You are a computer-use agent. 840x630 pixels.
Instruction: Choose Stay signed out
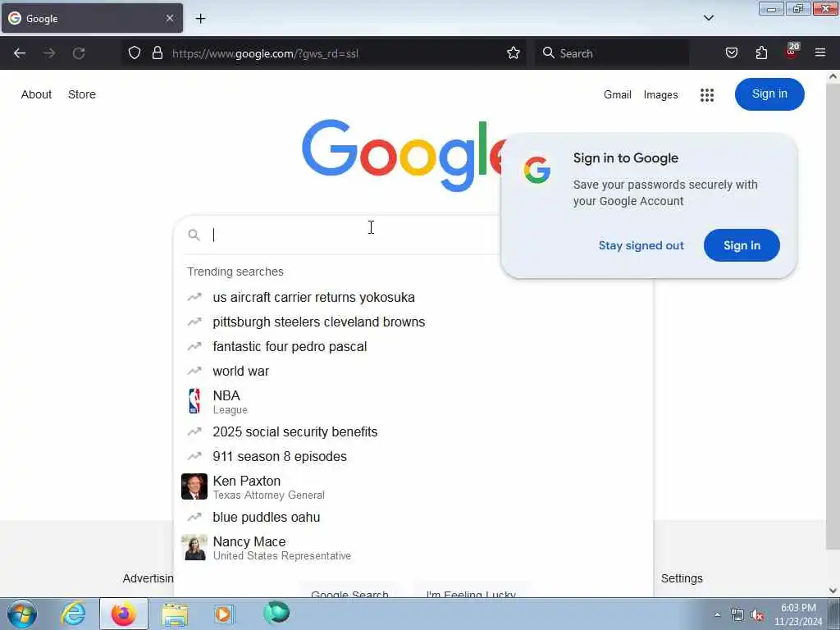tap(641, 245)
